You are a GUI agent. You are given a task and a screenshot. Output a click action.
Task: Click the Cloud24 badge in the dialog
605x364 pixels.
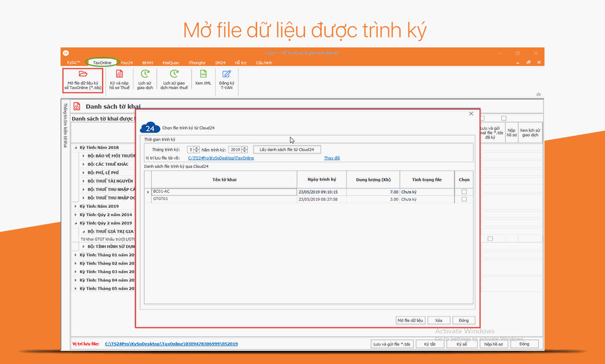[151, 127]
